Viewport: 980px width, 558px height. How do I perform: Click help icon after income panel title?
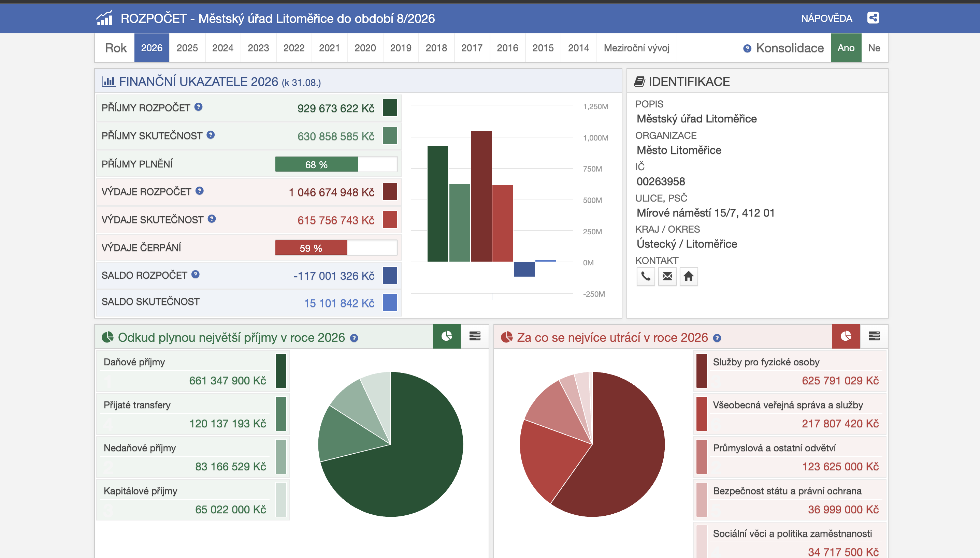354,338
